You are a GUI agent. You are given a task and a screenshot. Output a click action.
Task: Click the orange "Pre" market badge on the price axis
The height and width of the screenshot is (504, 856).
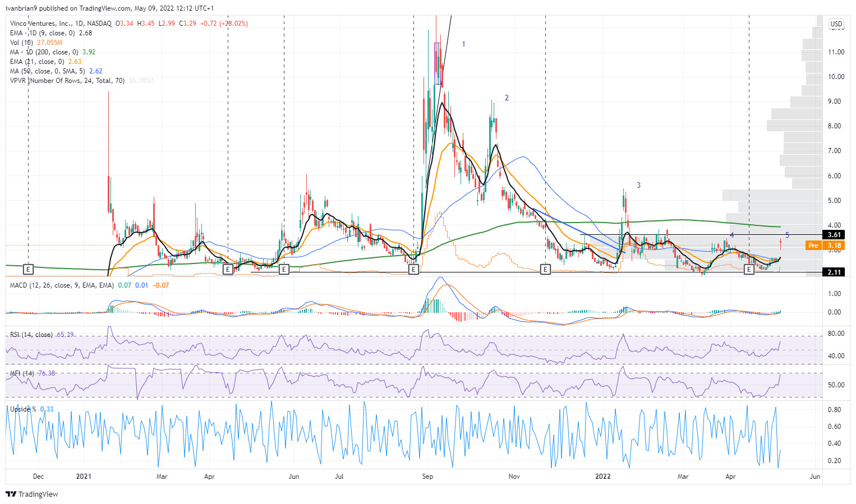click(x=813, y=245)
